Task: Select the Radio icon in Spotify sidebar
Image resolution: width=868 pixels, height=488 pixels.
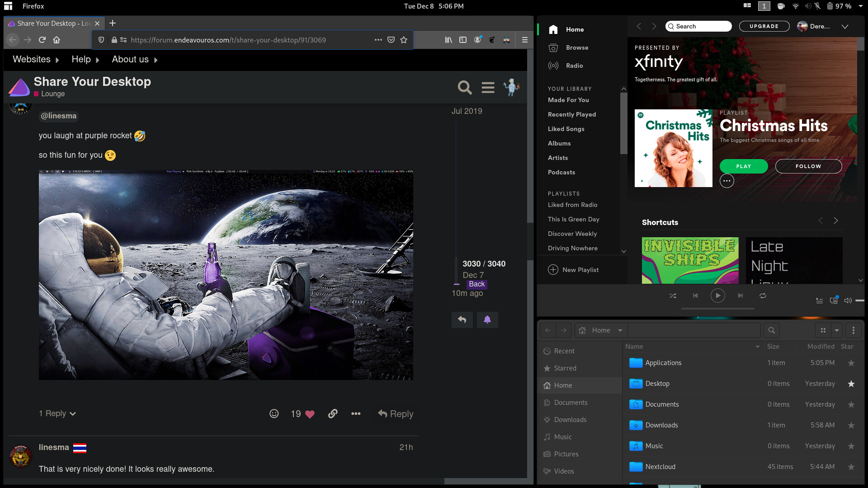Action: [553, 66]
